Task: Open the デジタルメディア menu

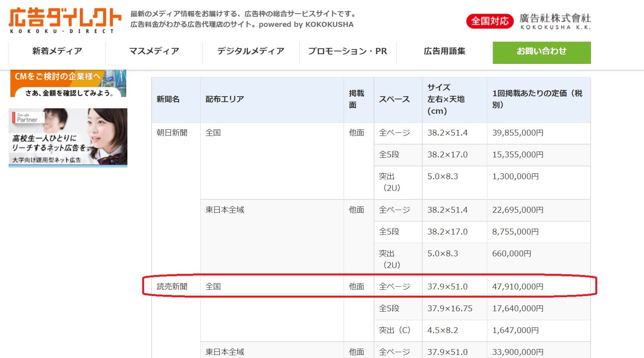Action: point(251,51)
